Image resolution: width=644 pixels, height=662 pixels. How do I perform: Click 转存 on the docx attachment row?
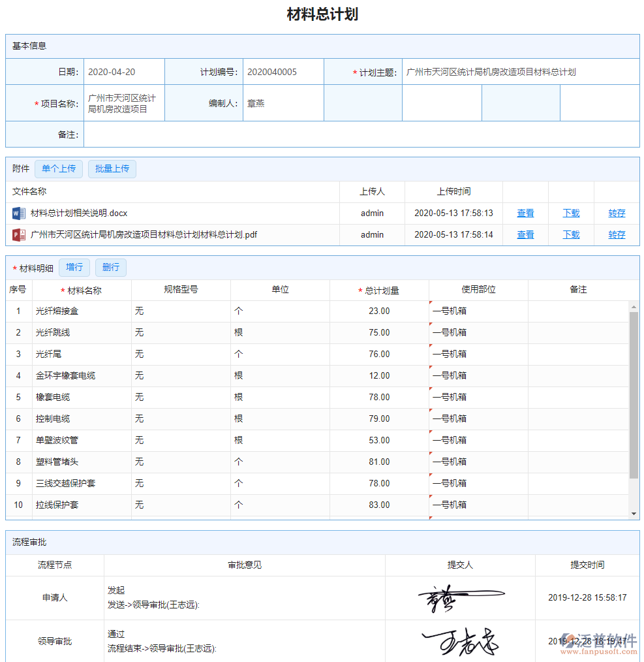tap(616, 213)
